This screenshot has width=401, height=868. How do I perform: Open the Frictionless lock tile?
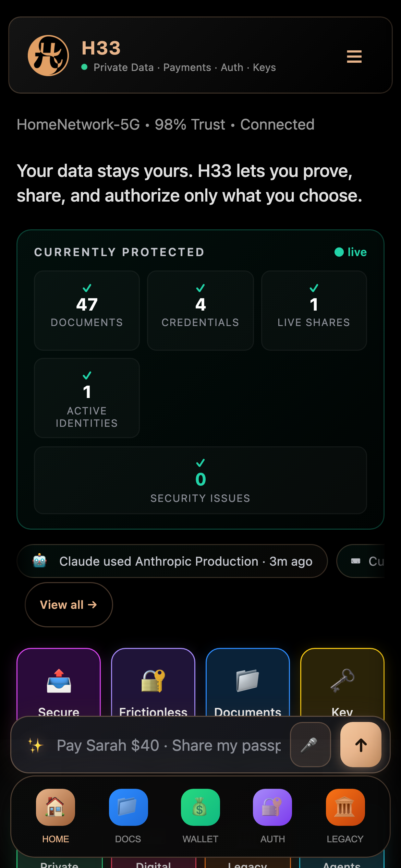(x=153, y=682)
